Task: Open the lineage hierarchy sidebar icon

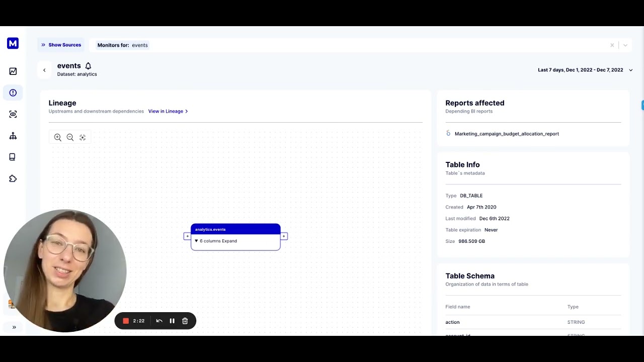Action: (13, 136)
